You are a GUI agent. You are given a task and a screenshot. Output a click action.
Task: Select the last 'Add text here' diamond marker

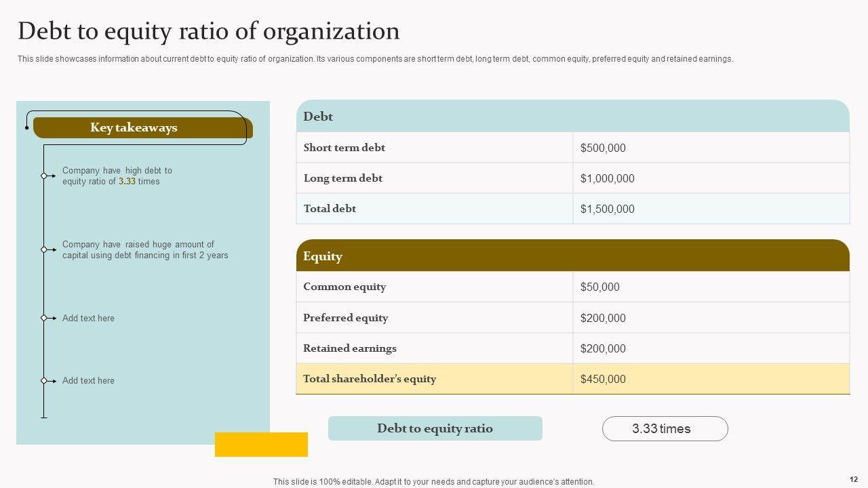tap(44, 380)
